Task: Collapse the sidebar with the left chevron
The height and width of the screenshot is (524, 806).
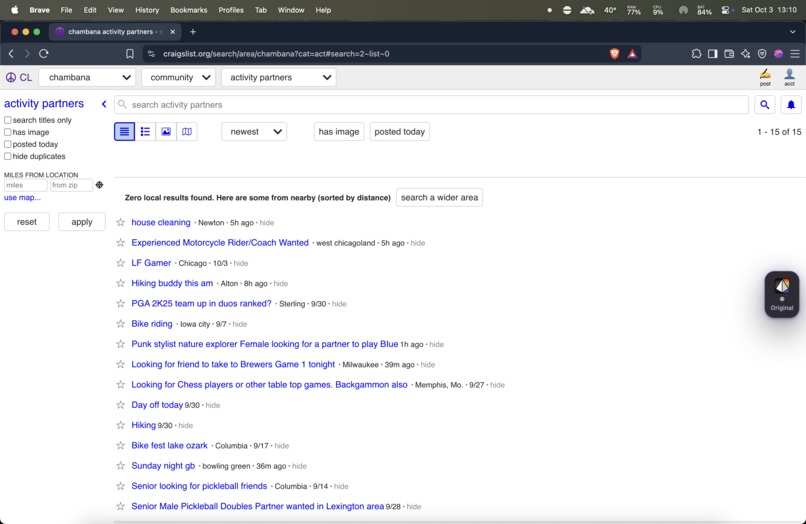Action: pyautogui.click(x=104, y=104)
